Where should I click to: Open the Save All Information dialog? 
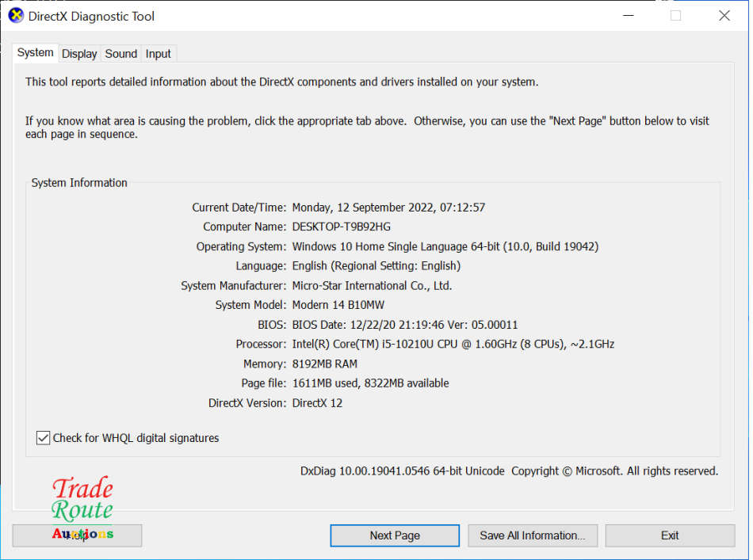pos(533,535)
